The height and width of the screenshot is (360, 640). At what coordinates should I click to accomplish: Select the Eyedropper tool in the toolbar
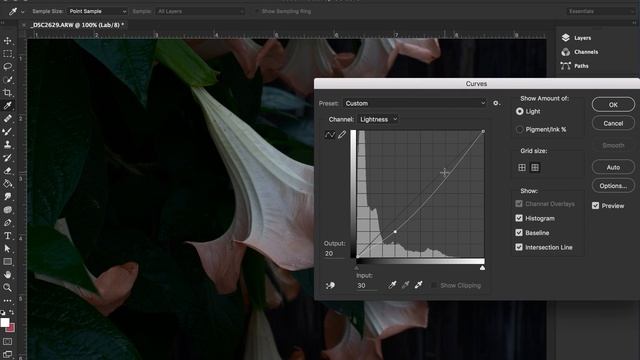(x=7, y=106)
